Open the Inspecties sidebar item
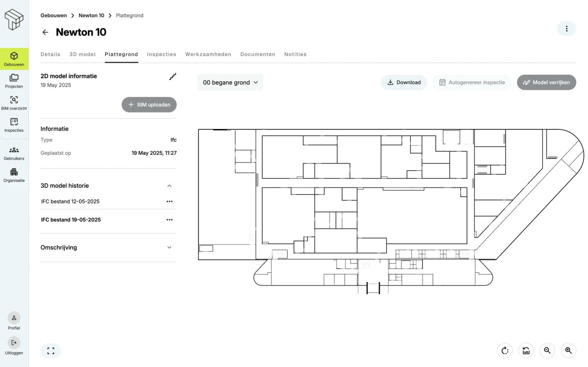 (x=14, y=125)
